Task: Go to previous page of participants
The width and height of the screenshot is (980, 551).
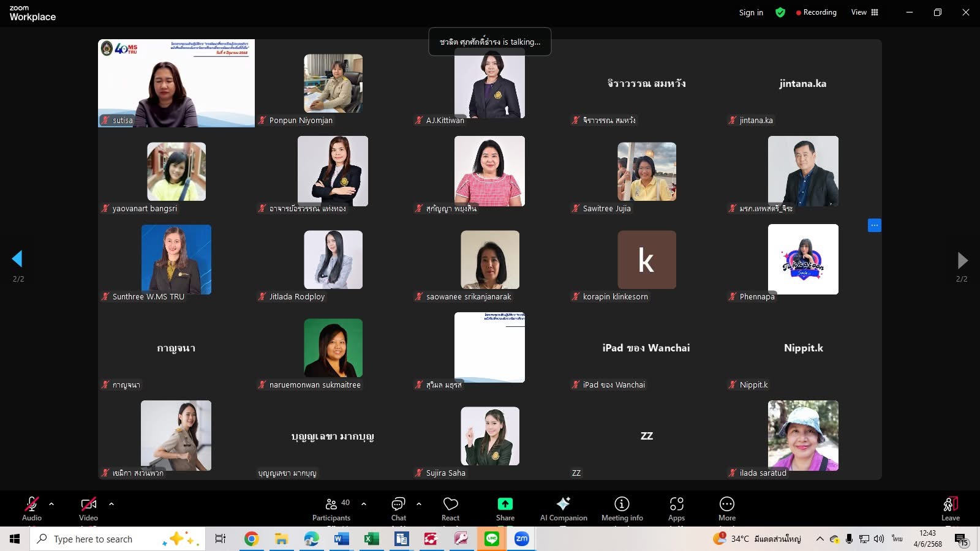Action: [x=17, y=259]
